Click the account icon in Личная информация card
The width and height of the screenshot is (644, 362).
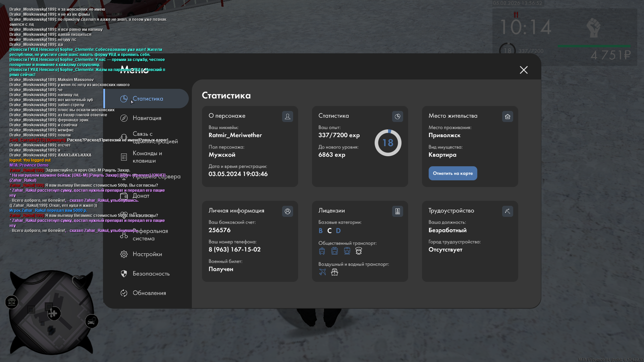coord(287,211)
